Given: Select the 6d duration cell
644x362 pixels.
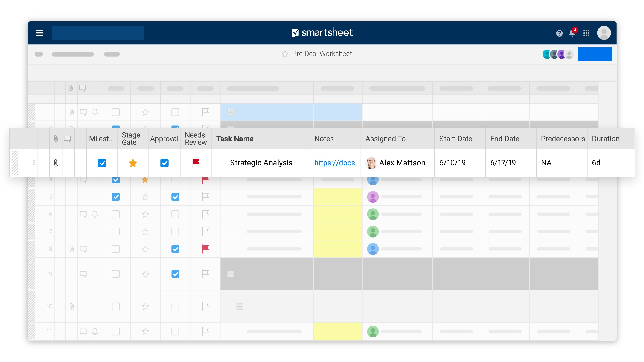Looking at the screenshot, I should pyautogui.click(x=611, y=163).
